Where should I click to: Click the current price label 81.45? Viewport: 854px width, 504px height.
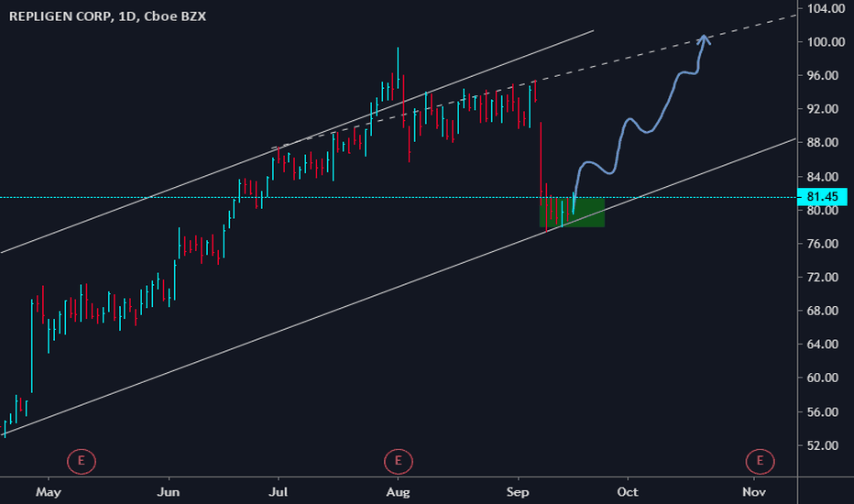click(x=823, y=197)
